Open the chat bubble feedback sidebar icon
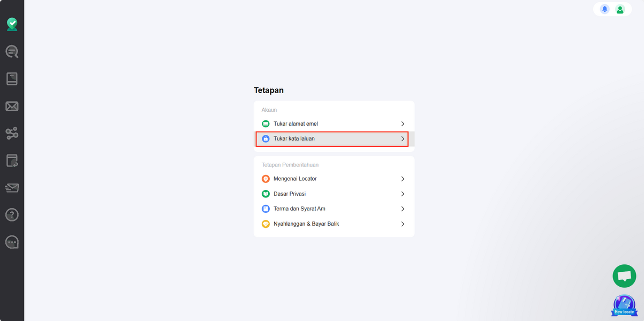Viewport: 644px width, 321px height. (x=12, y=242)
